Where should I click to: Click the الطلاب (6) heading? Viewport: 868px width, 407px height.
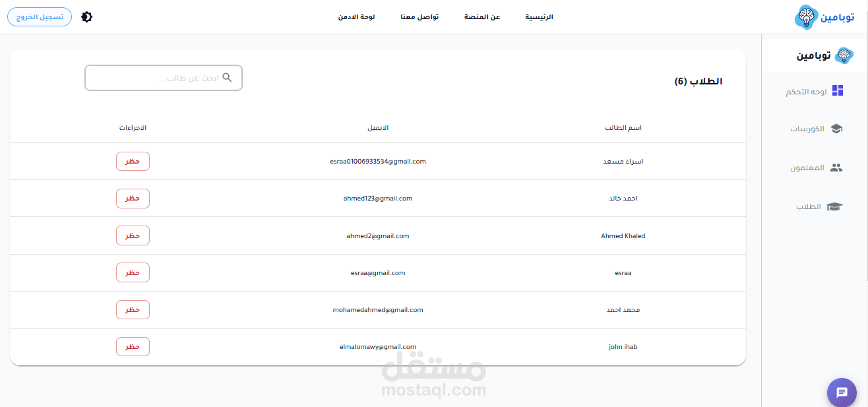click(698, 81)
